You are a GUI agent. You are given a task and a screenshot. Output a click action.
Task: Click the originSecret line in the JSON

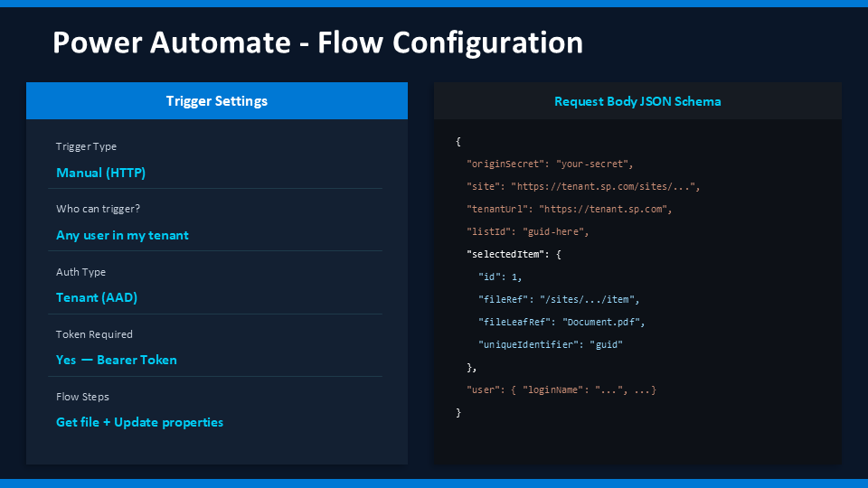point(550,164)
